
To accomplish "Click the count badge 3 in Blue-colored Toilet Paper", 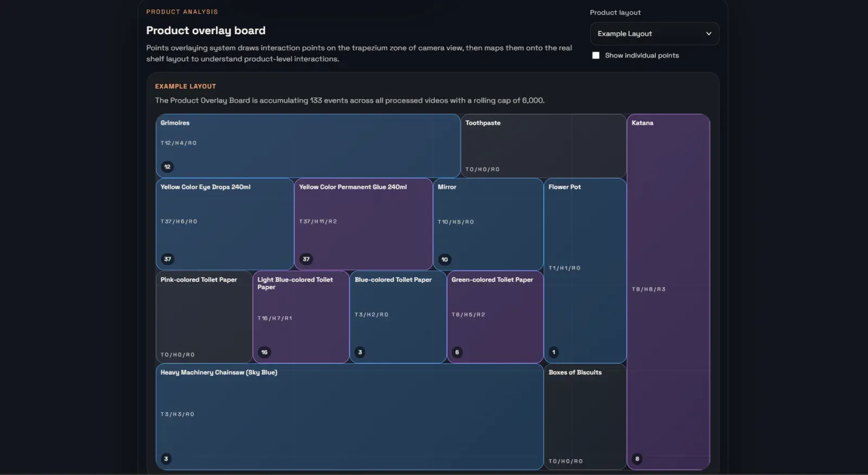I will click(x=360, y=352).
